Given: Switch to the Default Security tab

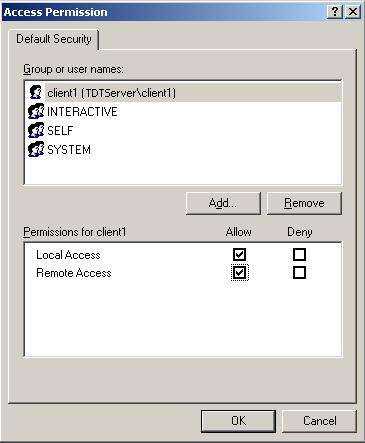Looking at the screenshot, I should point(54,39).
